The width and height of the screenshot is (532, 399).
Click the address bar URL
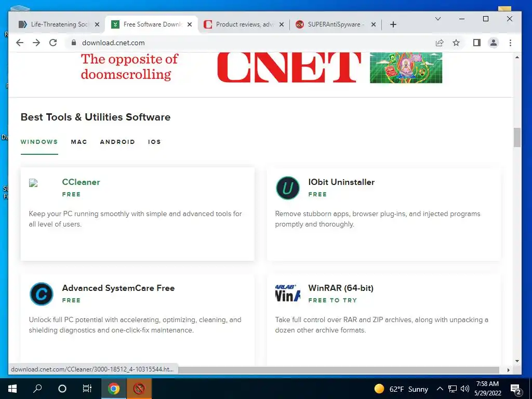(x=113, y=43)
